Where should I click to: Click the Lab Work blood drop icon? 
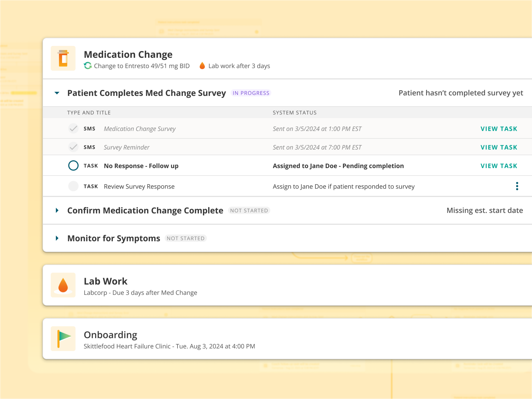[63, 285]
